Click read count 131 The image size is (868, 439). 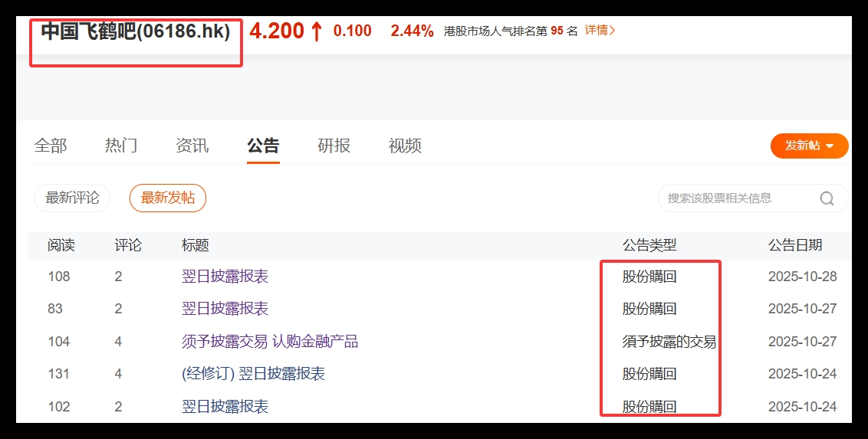(59, 375)
